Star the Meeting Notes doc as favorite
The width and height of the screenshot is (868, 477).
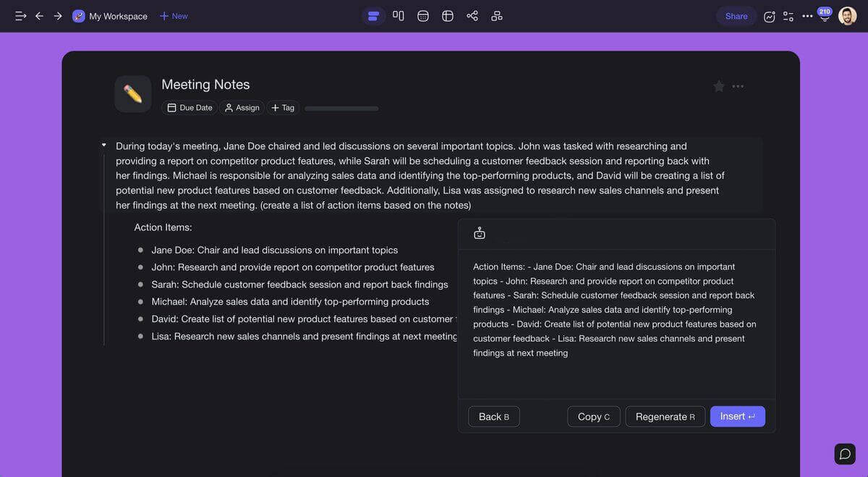pyautogui.click(x=718, y=85)
